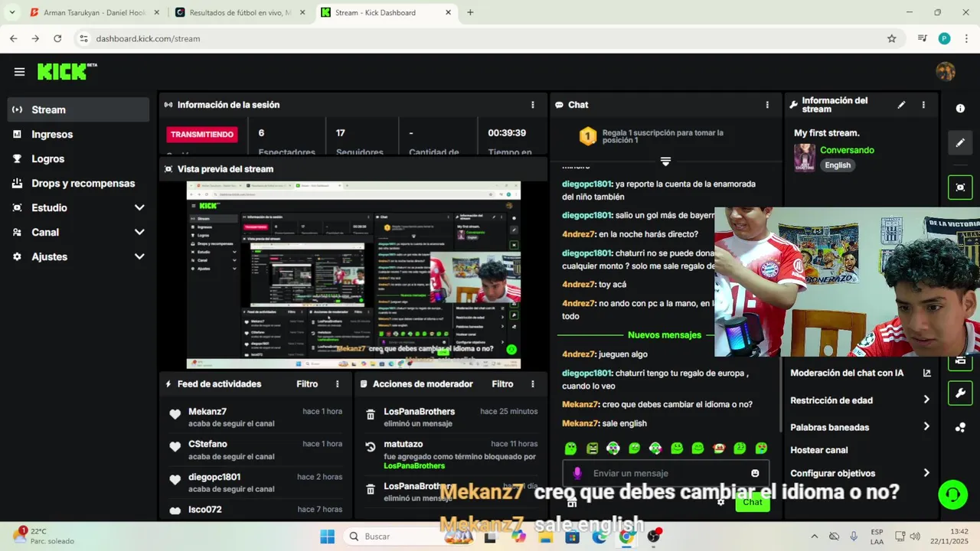980x551 pixels.
Task: Click the chat scroll-pause icon under the gift banner
Action: click(665, 161)
